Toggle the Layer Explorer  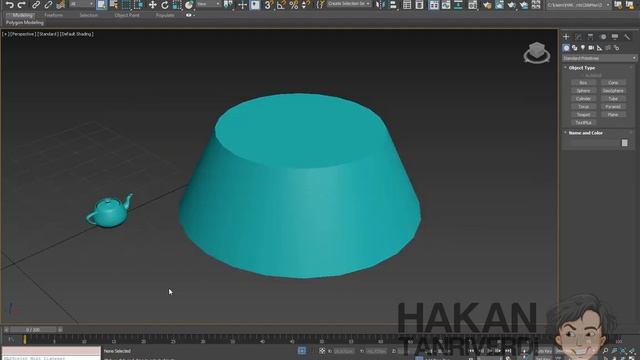(419, 4)
